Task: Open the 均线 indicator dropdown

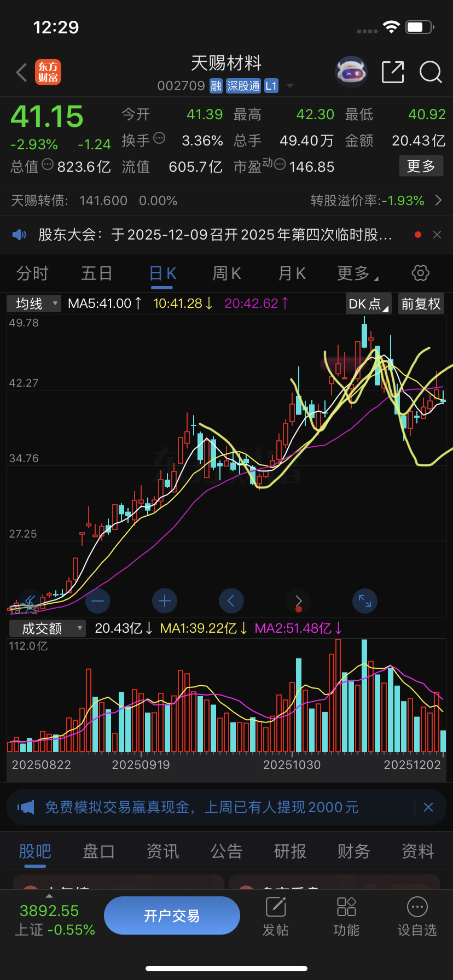Action: (34, 304)
